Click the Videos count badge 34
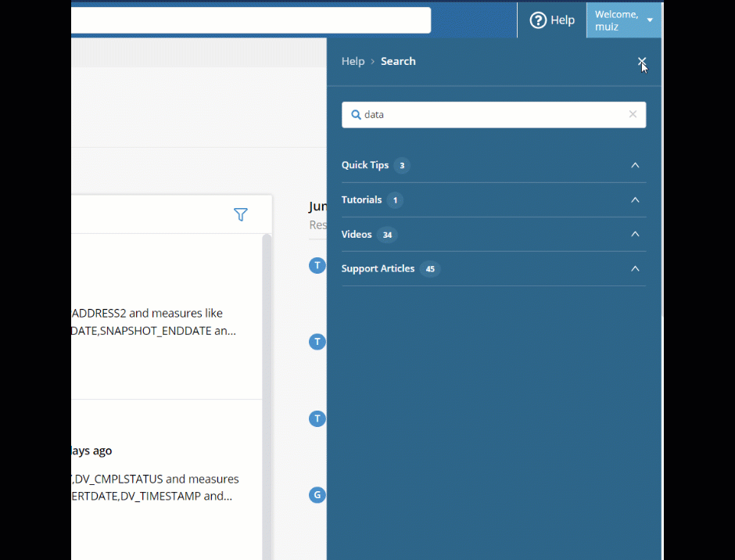 pos(387,235)
